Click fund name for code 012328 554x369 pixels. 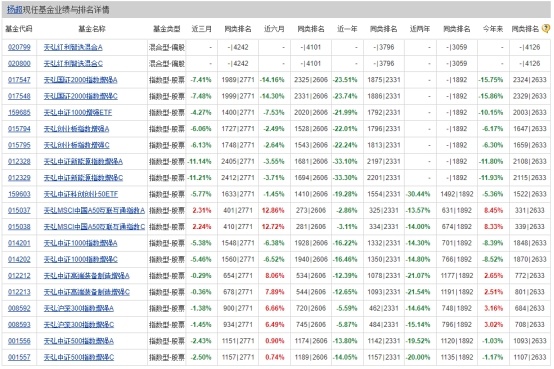pyautogui.click(x=83, y=162)
